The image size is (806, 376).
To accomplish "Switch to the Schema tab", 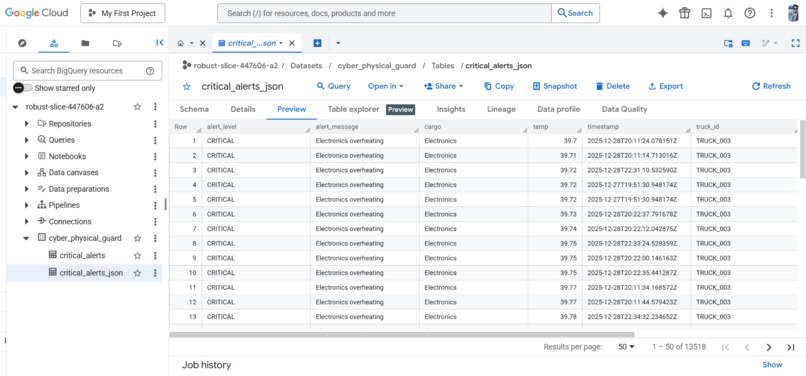I will click(x=194, y=109).
